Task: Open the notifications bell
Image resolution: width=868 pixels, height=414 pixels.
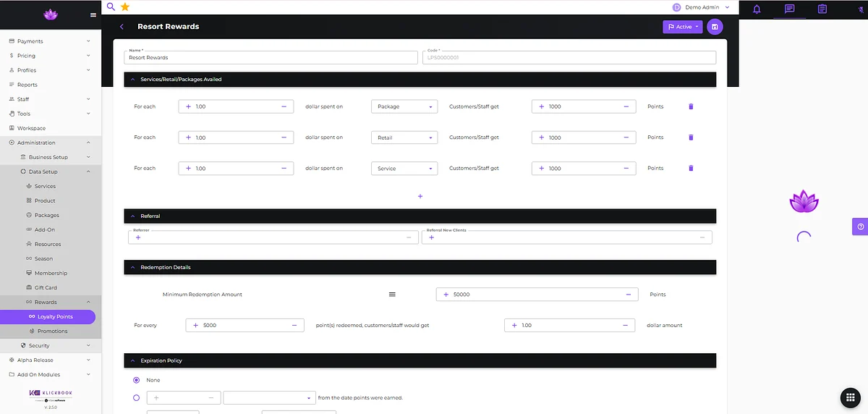Action: [x=757, y=9]
